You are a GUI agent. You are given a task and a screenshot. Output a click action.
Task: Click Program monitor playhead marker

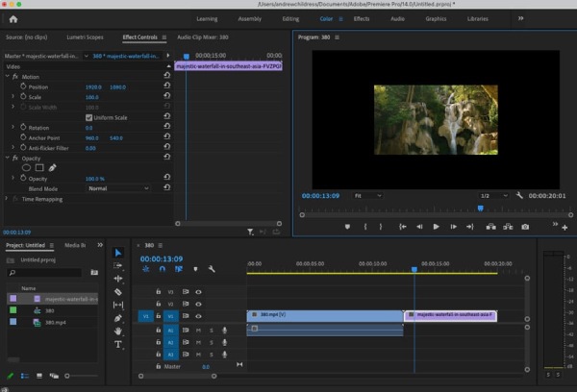[480, 208]
